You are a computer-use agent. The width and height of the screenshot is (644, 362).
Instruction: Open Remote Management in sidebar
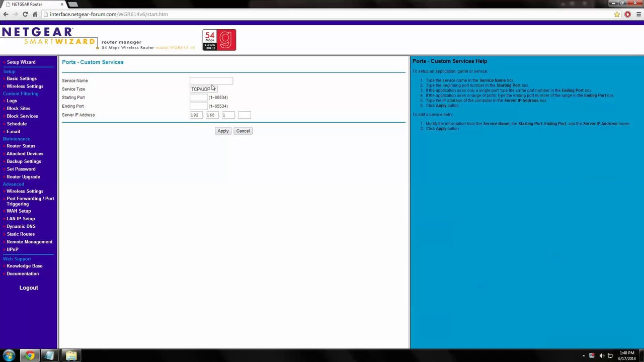(x=29, y=242)
